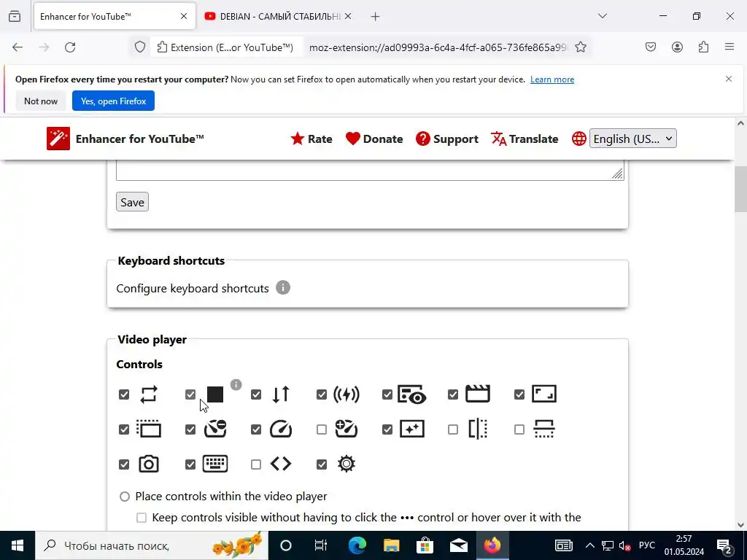Open the list all tabs chevron
Viewport: 747px width, 560px height.
(x=602, y=16)
